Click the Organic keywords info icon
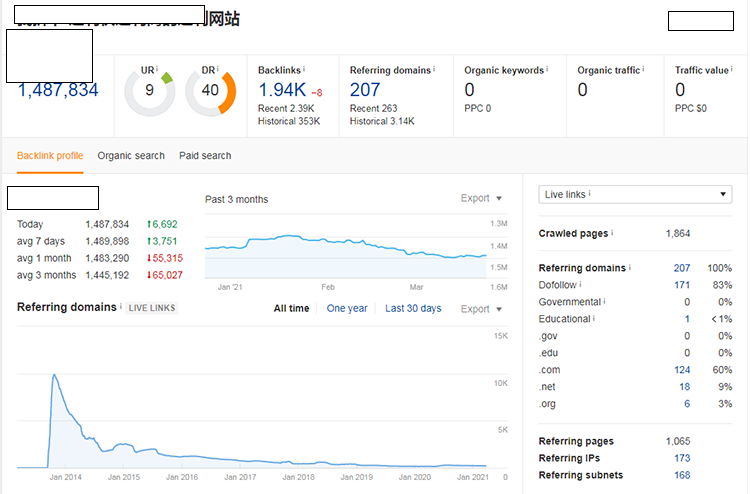The image size is (750, 494). point(548,70)
